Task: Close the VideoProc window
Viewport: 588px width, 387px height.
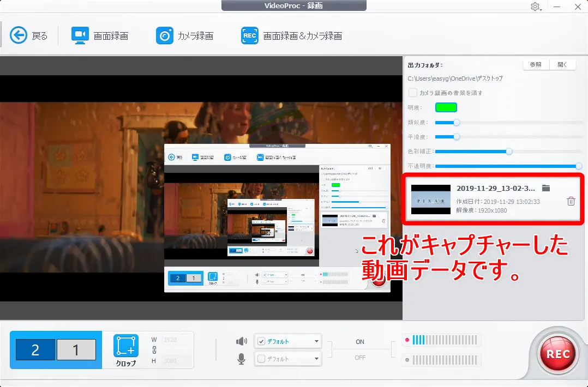Action: click(578, 7)
